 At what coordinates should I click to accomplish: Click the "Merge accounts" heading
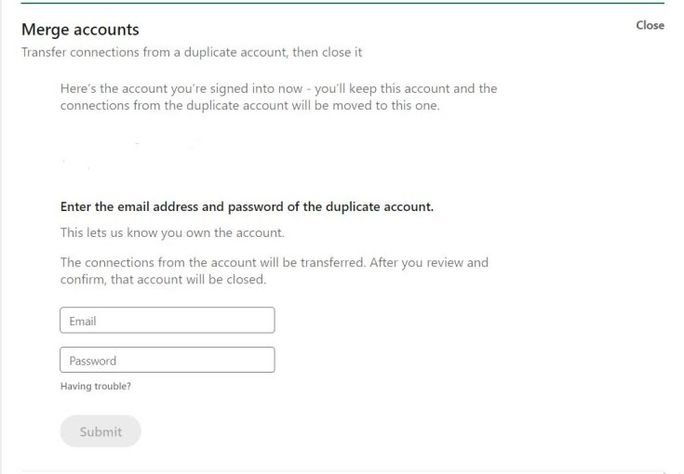80,30
